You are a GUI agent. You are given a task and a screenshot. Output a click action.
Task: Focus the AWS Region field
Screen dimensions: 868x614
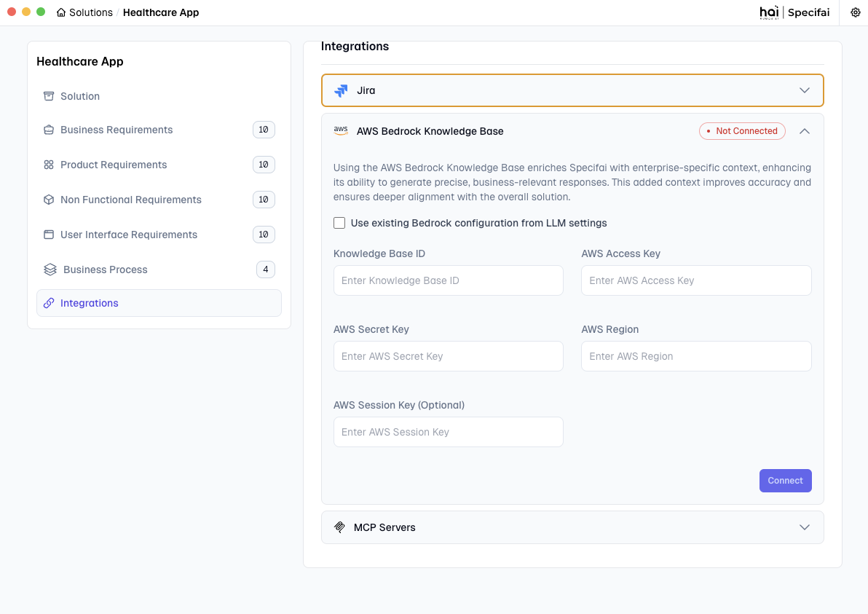696,356
